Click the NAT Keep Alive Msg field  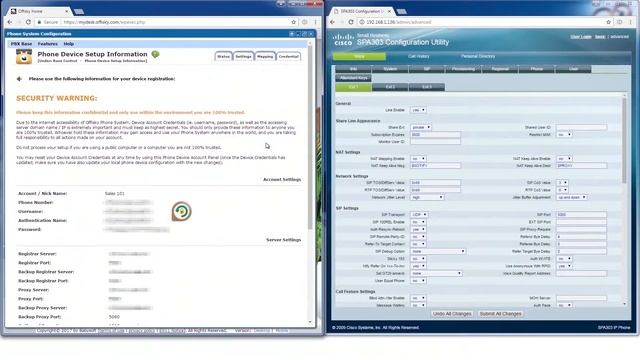pos(436,166)
